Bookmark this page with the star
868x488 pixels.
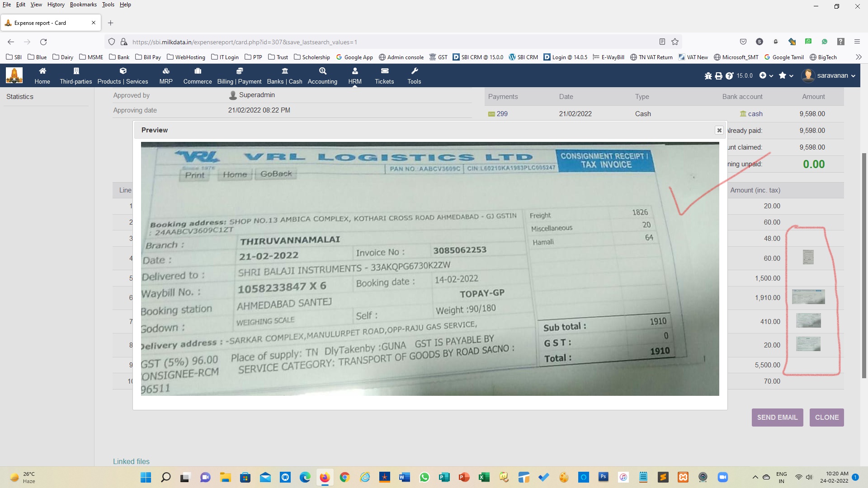[675, 42]
